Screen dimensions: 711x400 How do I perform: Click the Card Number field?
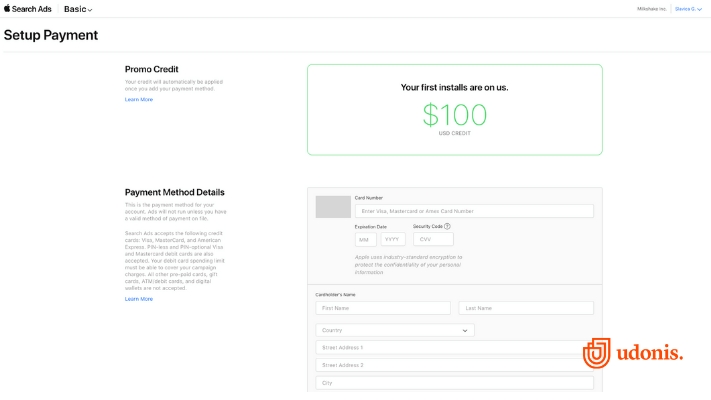(x=474, y=211)
